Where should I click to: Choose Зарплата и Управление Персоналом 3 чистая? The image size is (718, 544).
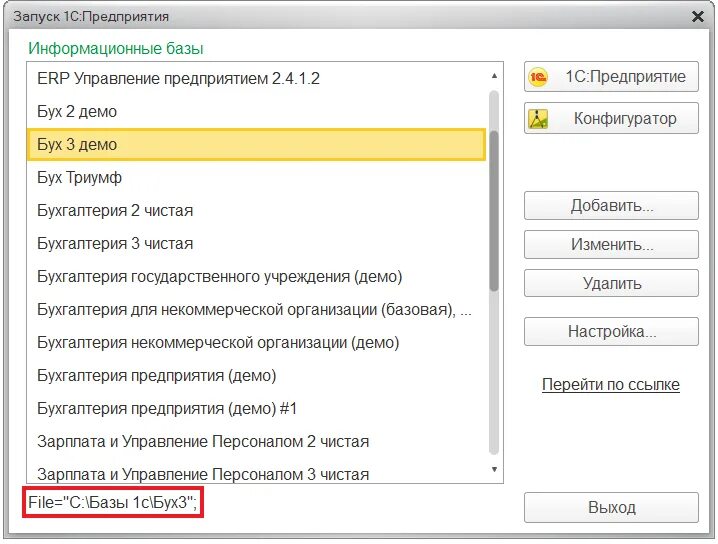point(256,473)
